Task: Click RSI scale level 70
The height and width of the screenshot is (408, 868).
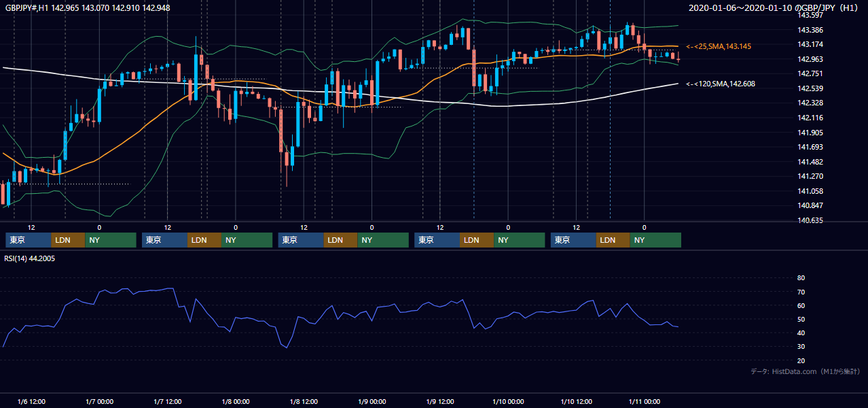Action: coord(801,292)
